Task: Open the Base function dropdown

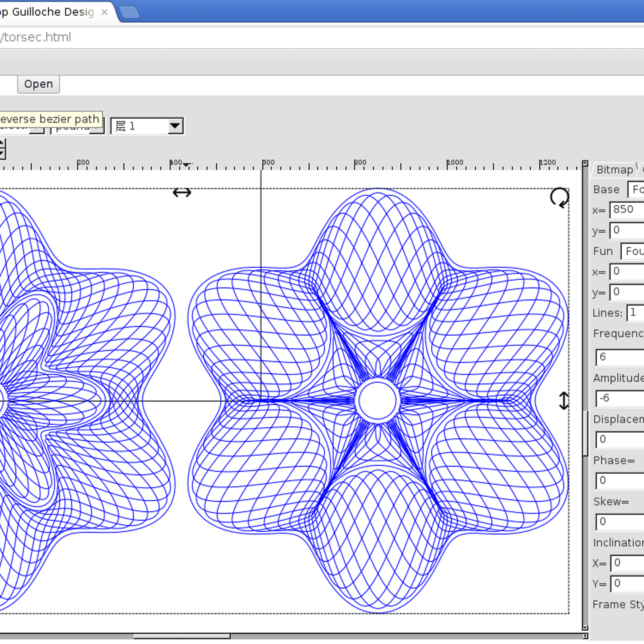Action: [x=636, y=189]
